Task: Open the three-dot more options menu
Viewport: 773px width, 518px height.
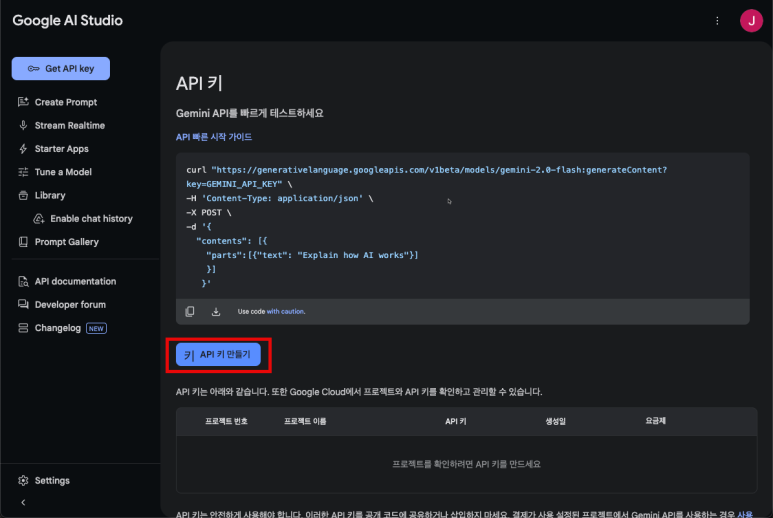Action: click(717, 21)
